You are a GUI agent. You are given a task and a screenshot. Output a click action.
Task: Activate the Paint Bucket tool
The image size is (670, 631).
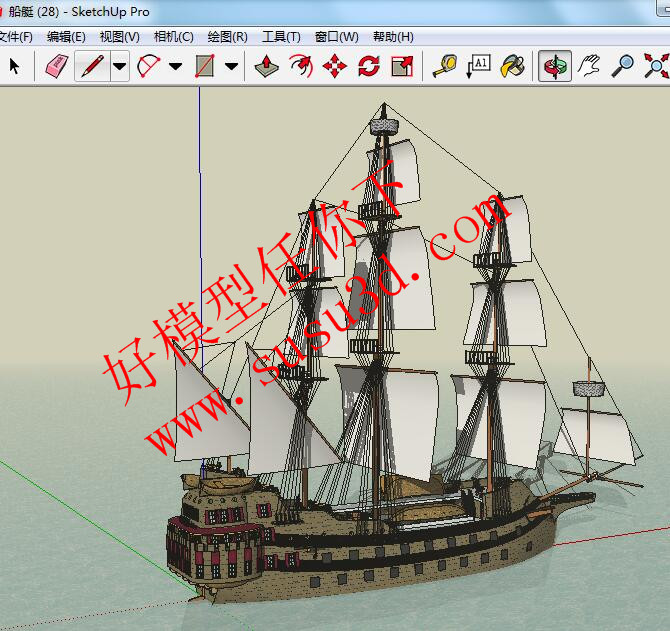pos(512,66)
